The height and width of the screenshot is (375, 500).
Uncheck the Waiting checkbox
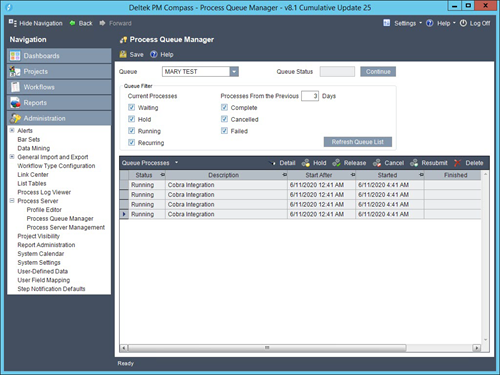tap(131, 107)
